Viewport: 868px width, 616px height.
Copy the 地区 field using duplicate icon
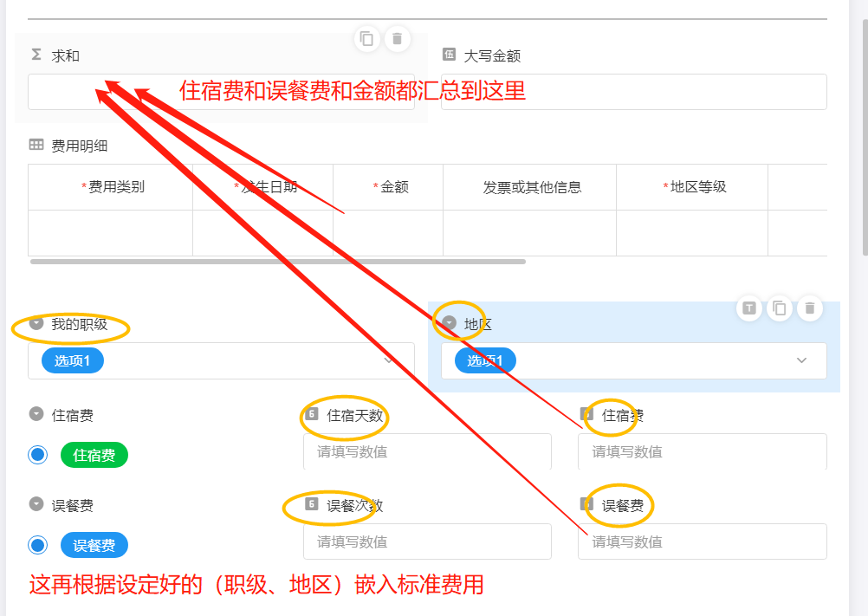780,308
